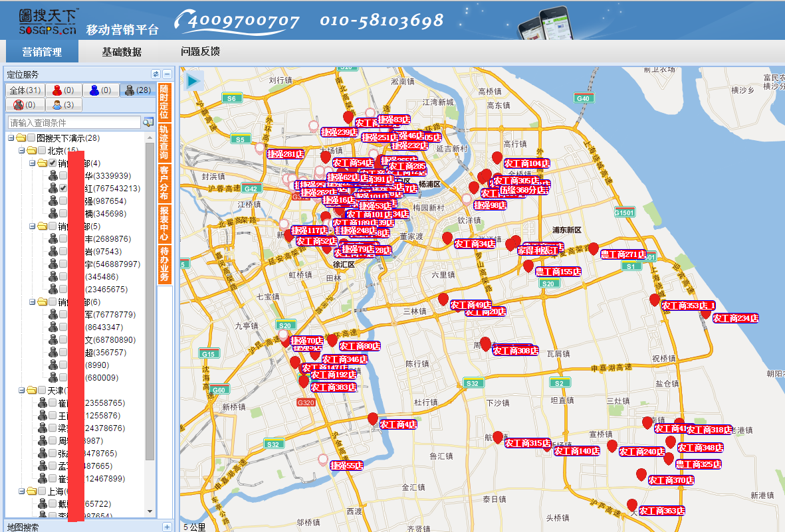Check the 图搜天下演示(28) checkbox

[x=31, y=137]
